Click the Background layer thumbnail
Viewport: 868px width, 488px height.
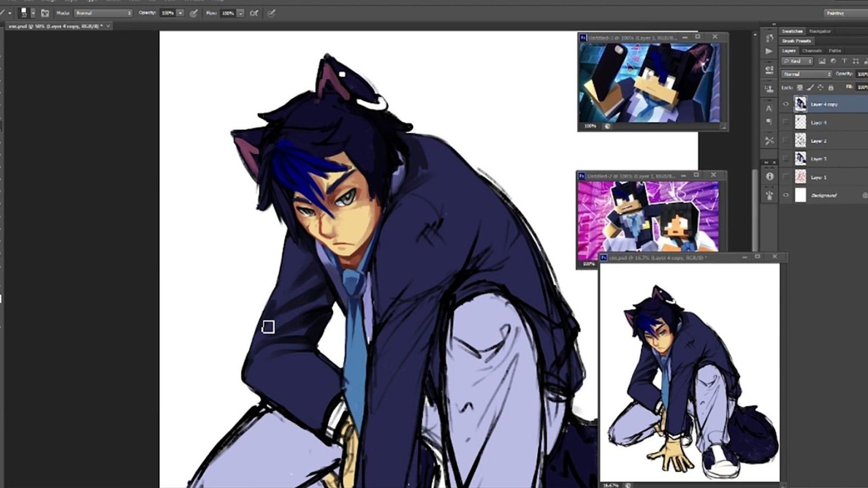(x=801, y=195)
